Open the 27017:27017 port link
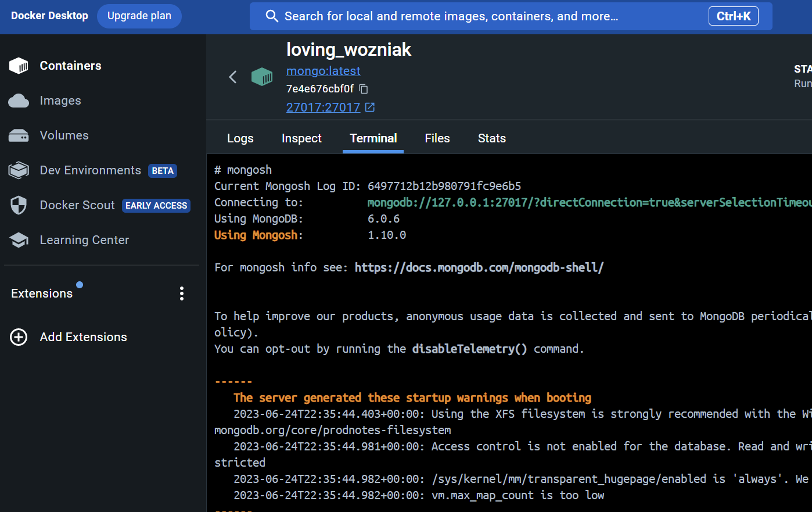Screen dimensions: 812x512 [323, 108]
